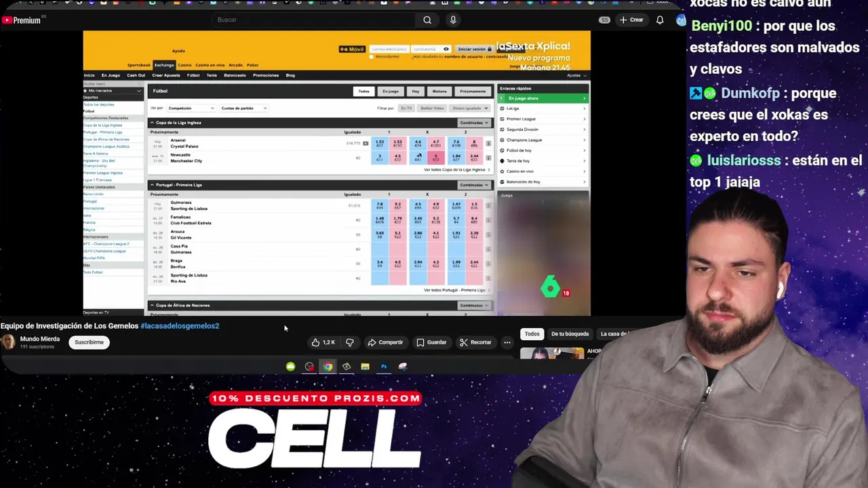Open the Cuotas de partido dropdown
The width and height of the screenshot is (868, 488).
point(243,108)
